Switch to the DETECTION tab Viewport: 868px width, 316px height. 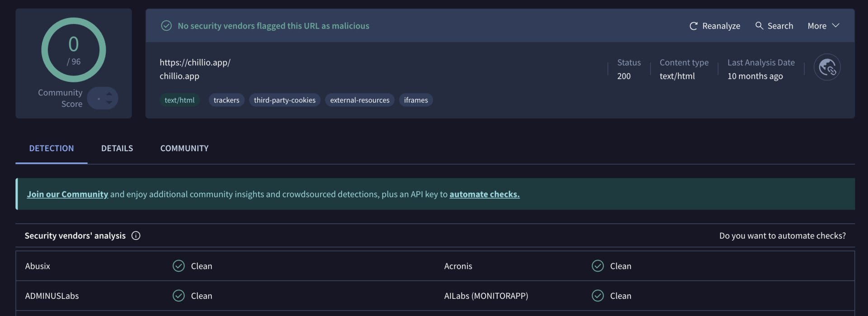pyautogui.click(x=52, y=148)
